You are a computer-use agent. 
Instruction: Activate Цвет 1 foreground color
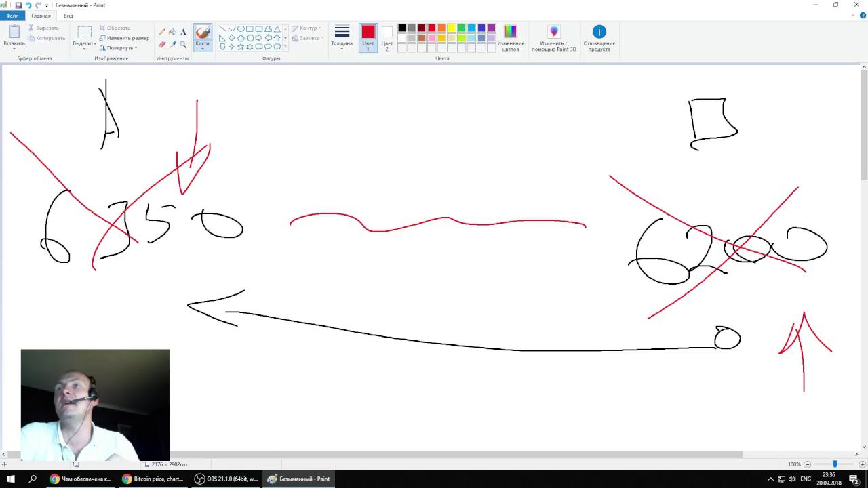[368, 38]
